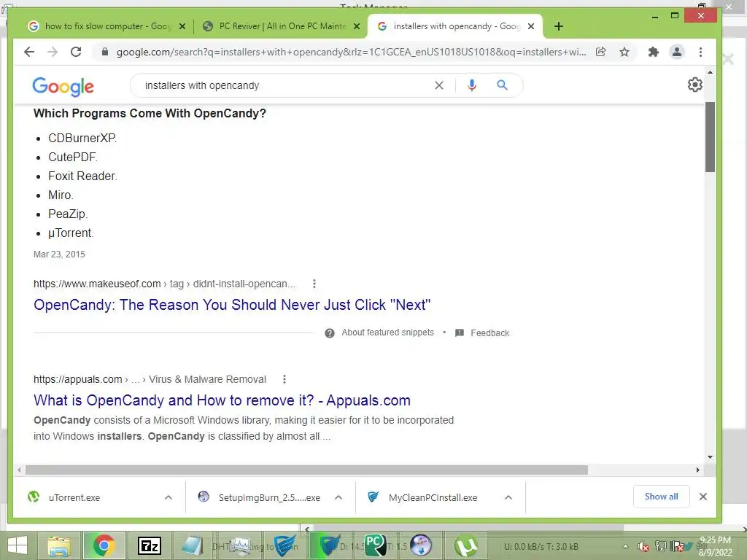
Task: Open the Chrome profile avatar
Action: (676, 52)
